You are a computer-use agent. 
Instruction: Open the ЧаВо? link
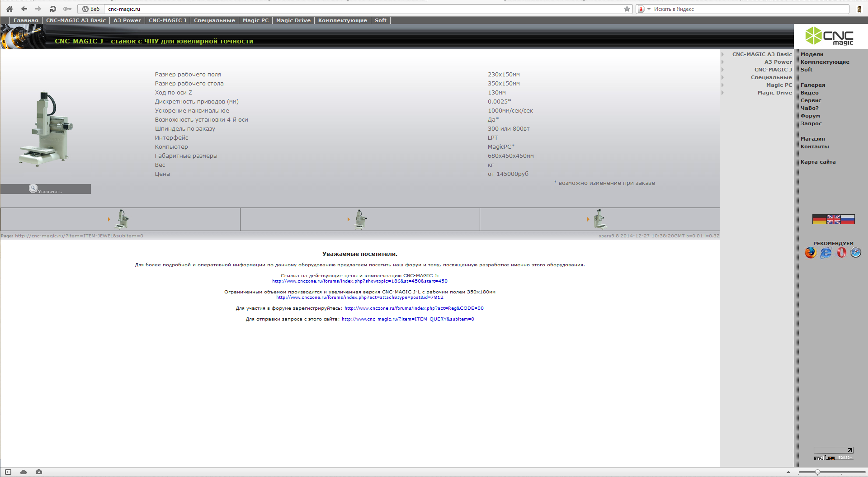coord(810,108)
